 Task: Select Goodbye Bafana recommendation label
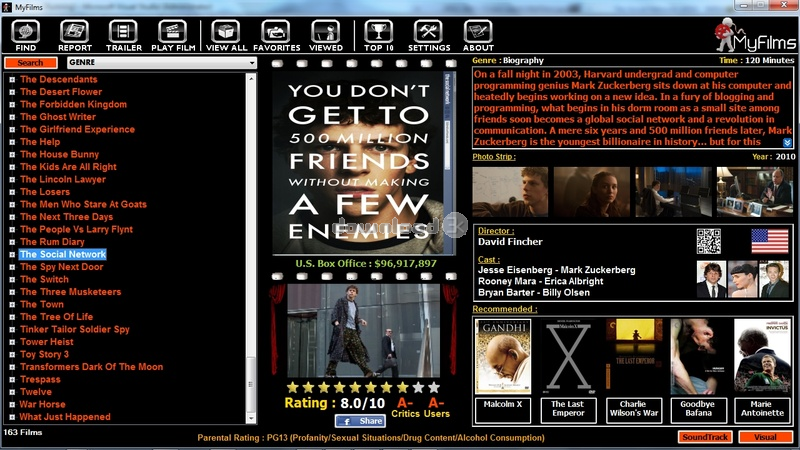698,410
